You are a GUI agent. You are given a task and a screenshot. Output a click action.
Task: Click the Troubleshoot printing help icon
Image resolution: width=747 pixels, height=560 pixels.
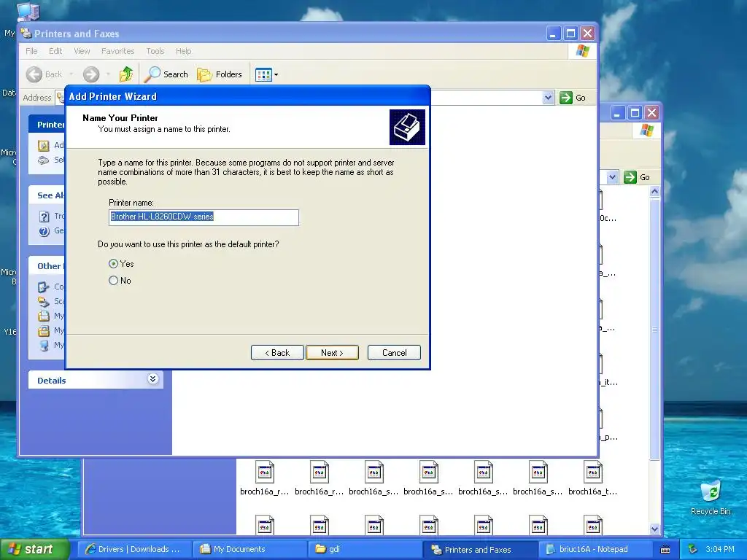coord(44,217)
